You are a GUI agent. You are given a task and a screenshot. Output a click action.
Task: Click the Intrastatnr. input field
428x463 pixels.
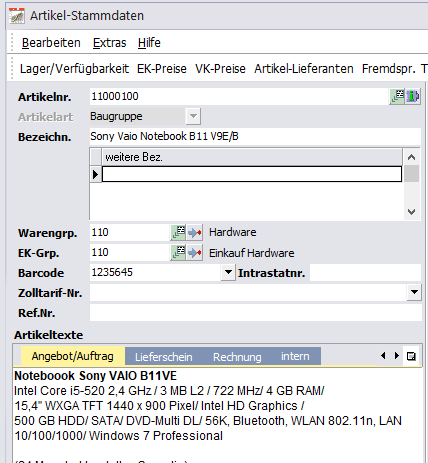pos(365,273)
